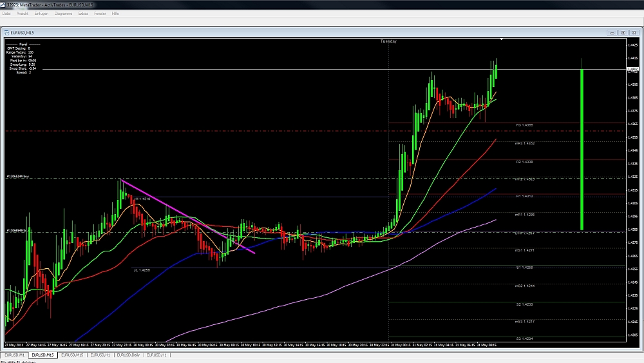Open the Datei menu
The height and width of the screenshot is (363, 644).
6,14
